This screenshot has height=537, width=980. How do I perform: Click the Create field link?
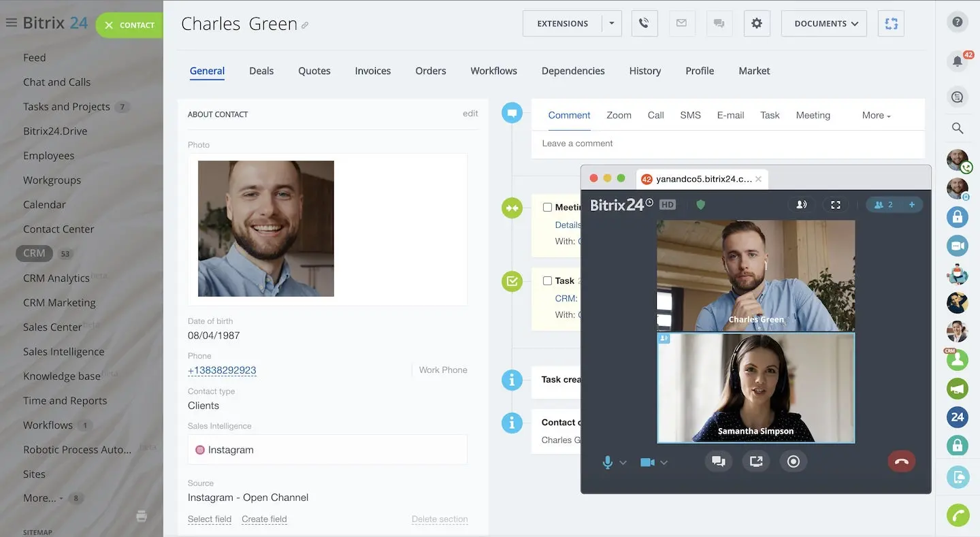(264, 519)
